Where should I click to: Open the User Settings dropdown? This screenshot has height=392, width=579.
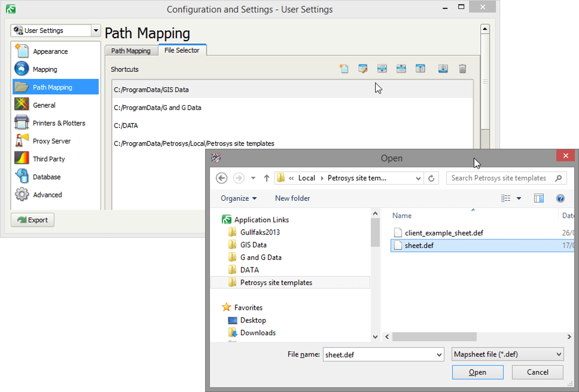pos(96,31)
